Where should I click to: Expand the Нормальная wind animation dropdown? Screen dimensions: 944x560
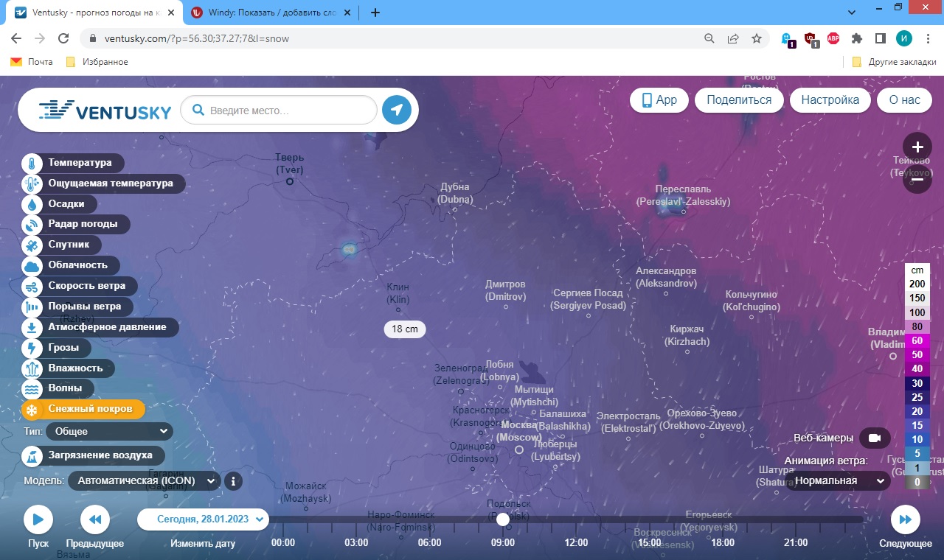838,481
